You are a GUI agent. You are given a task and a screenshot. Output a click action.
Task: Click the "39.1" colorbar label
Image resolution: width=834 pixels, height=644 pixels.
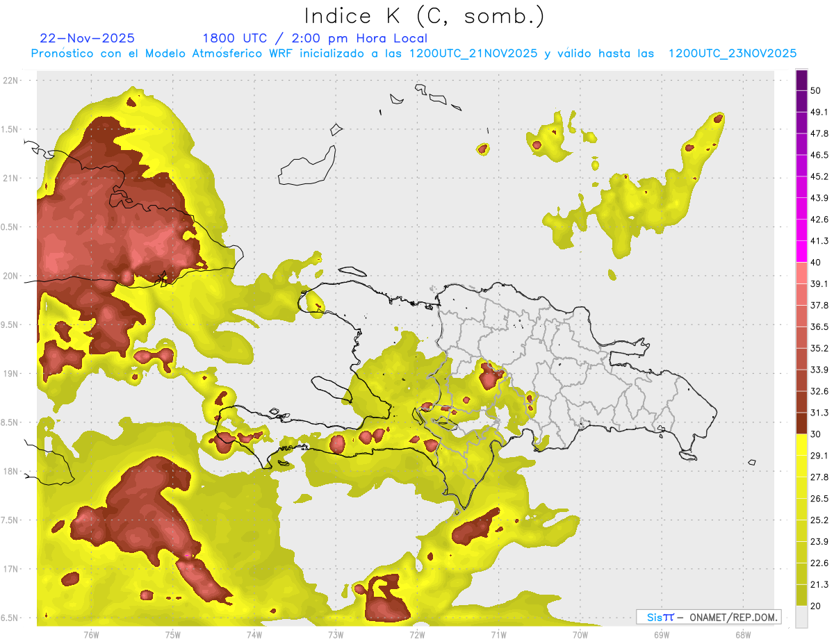point(819,284)
